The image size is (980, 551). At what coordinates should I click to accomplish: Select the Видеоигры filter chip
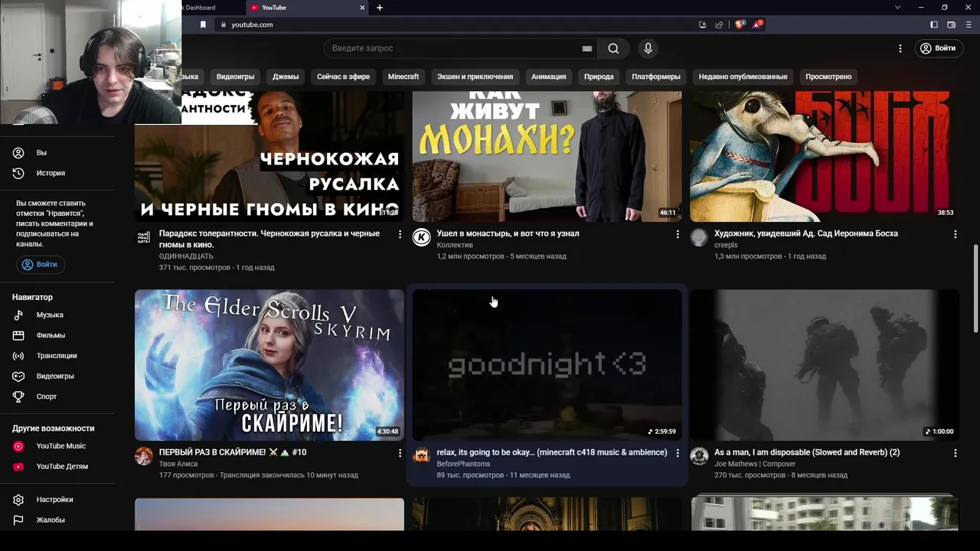[235, 77]
